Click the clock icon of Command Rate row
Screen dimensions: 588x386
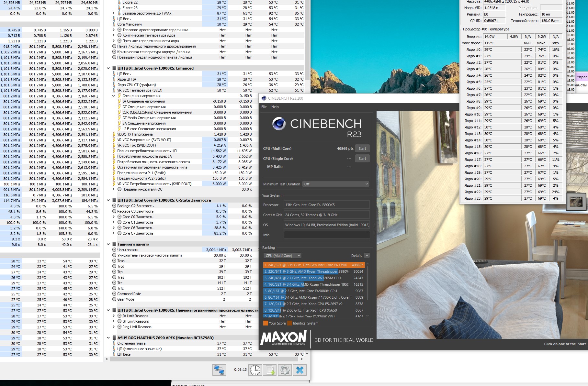(114, 294)
